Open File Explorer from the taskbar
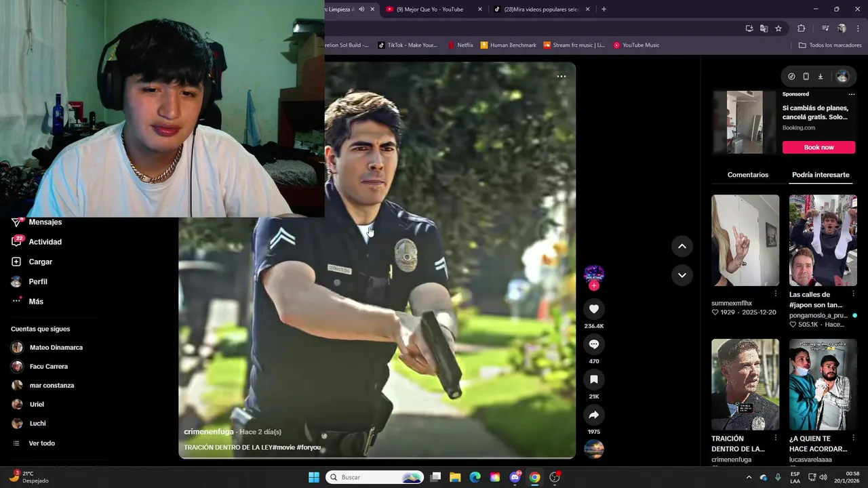This screenshot has width=868, height=488. pyautogui.click(x=455, y=477)
